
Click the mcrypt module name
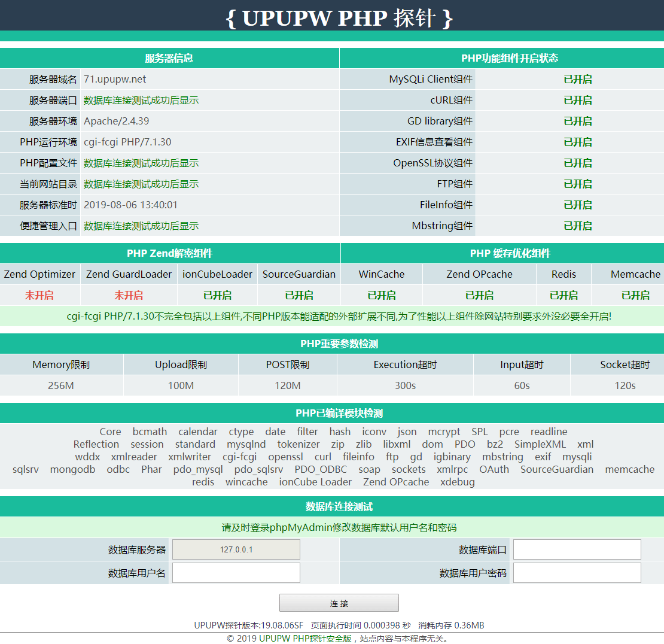click(444, 432)
